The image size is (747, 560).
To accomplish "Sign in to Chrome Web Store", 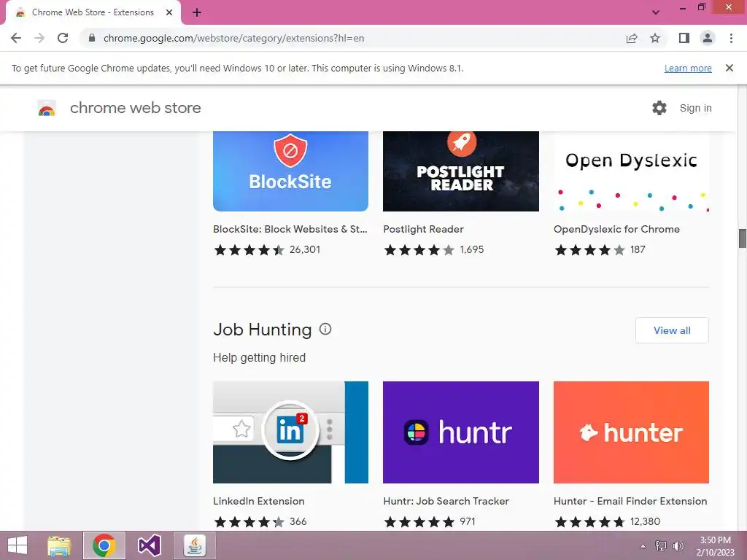I will point(695,108).
